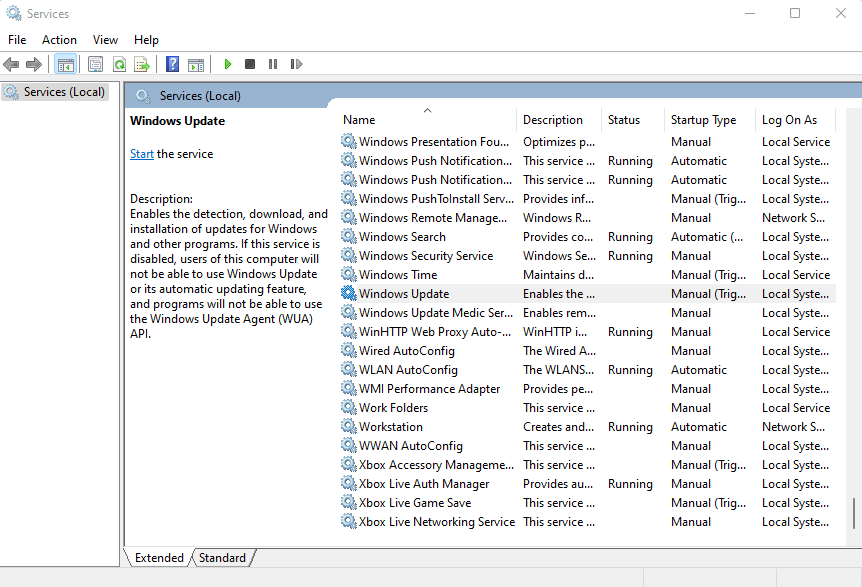862x587 pixels.
Task: Switch to the Standard tab
Action: (220, 558)
